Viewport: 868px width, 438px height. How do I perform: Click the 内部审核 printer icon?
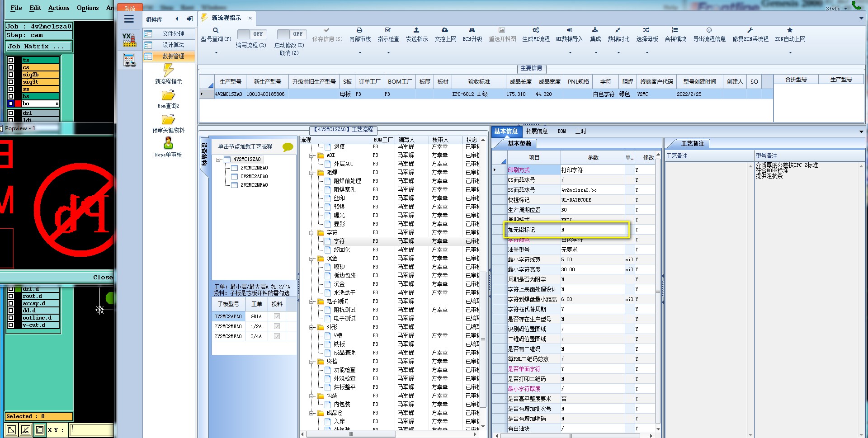pos(359,30)
